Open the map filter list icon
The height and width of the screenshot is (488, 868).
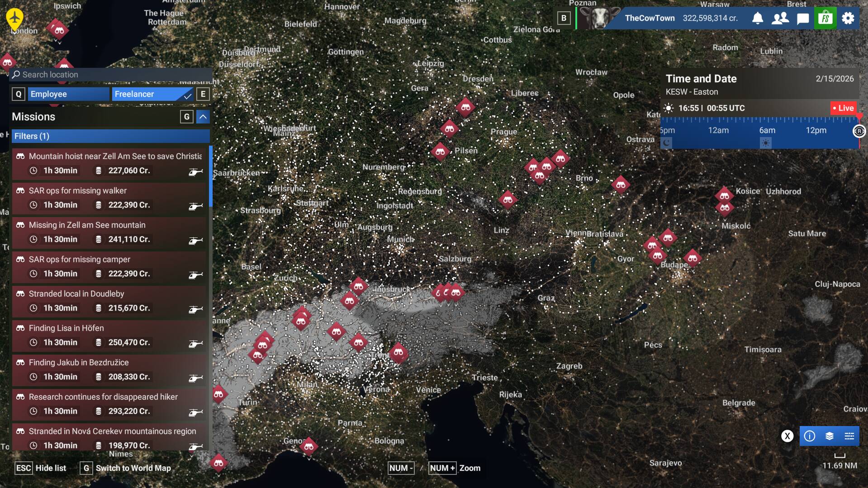pyautogui.click(x=849, y=436)
